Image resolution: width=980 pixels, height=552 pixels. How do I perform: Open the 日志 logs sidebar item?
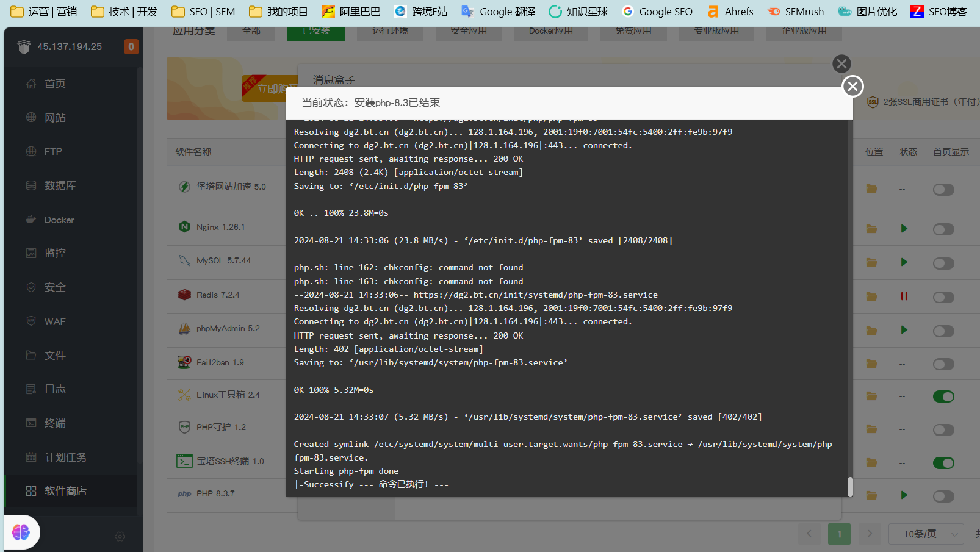tap(70, 389)
